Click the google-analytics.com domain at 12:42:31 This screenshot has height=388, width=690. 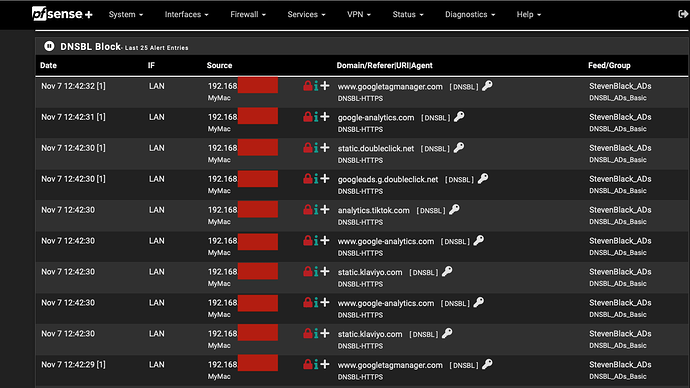click(x=376, y=118)
